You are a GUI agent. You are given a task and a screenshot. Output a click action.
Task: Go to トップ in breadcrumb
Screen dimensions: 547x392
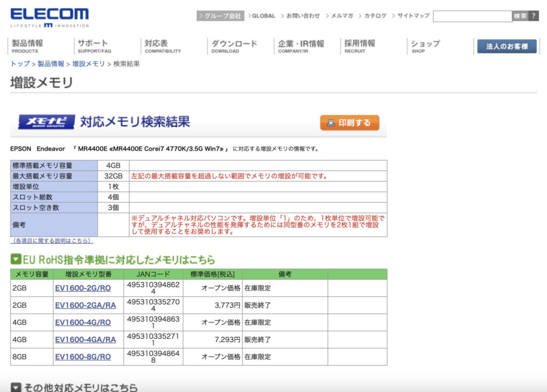coord(20,64)
